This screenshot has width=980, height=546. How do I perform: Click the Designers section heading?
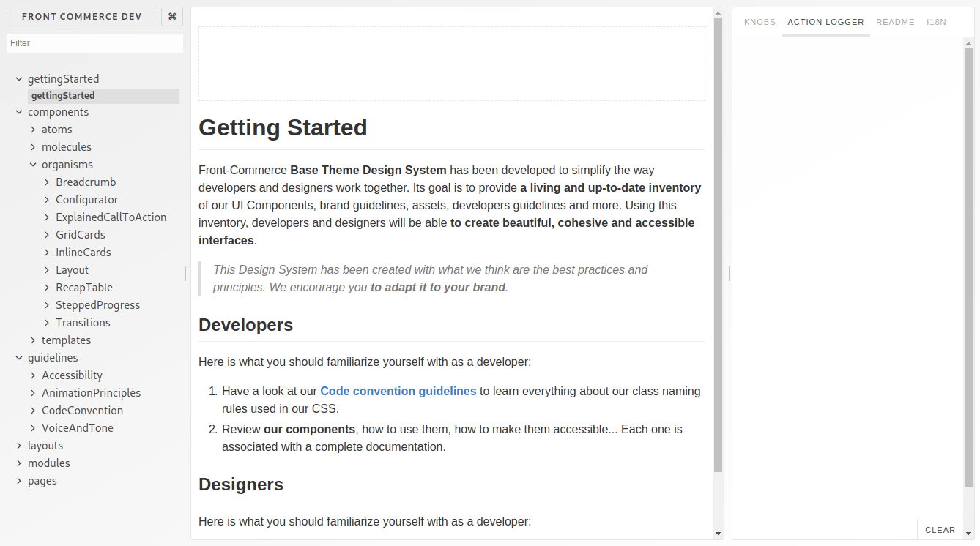241,485
